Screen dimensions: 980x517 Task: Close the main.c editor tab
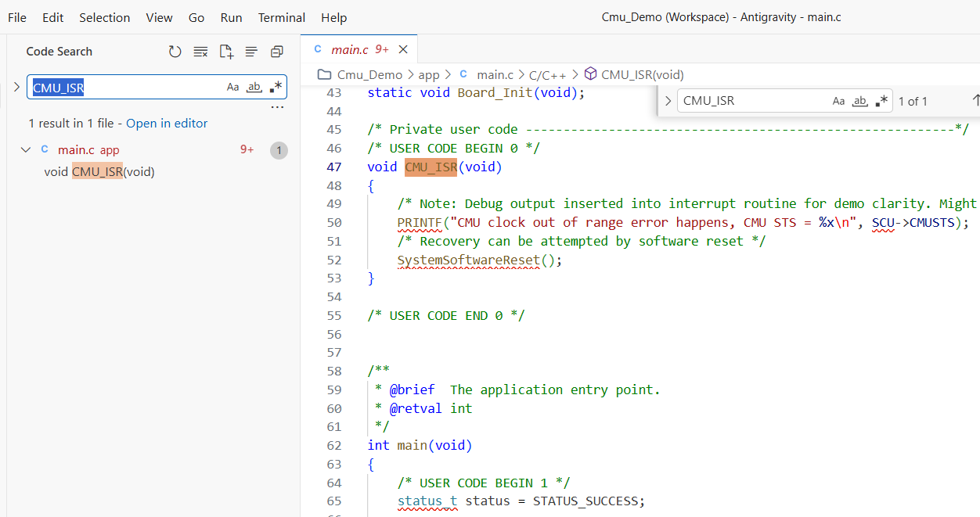403,49
